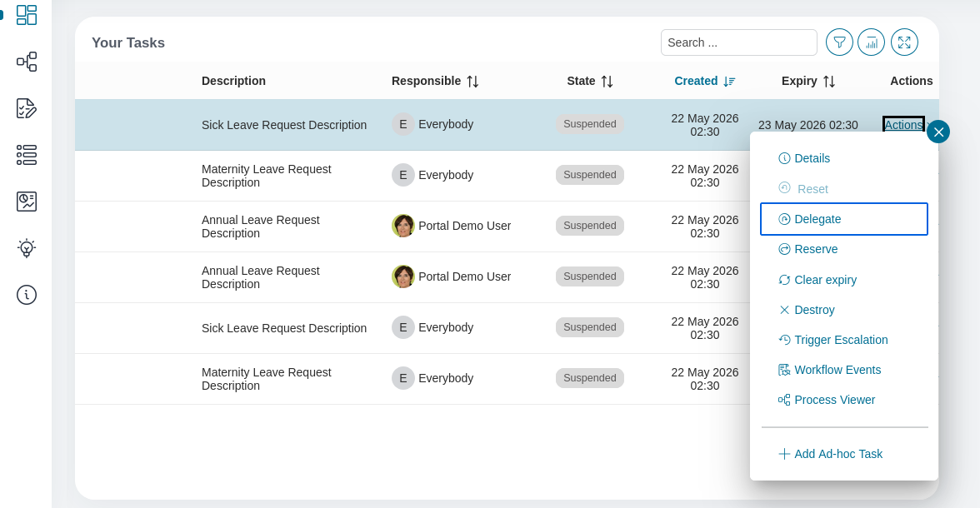Image resolution: width=980 pixels, height=508 pixels.
Task: Open the task filter funnel button
Action: click(x=839, y=42)
